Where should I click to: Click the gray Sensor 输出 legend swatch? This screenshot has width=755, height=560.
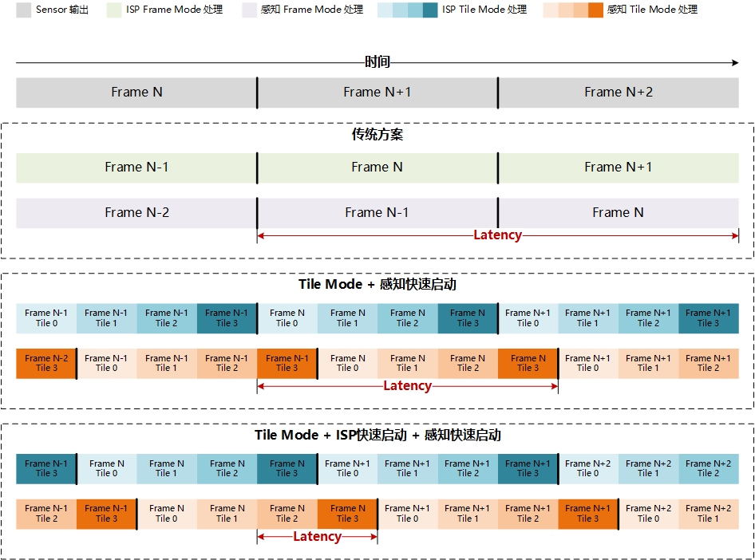point(23,10)
